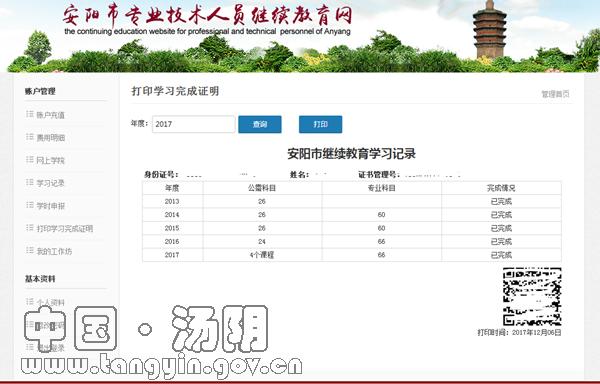
Task: Click the list icon beside 打印学习完成证明
Action: coord(29,228)
